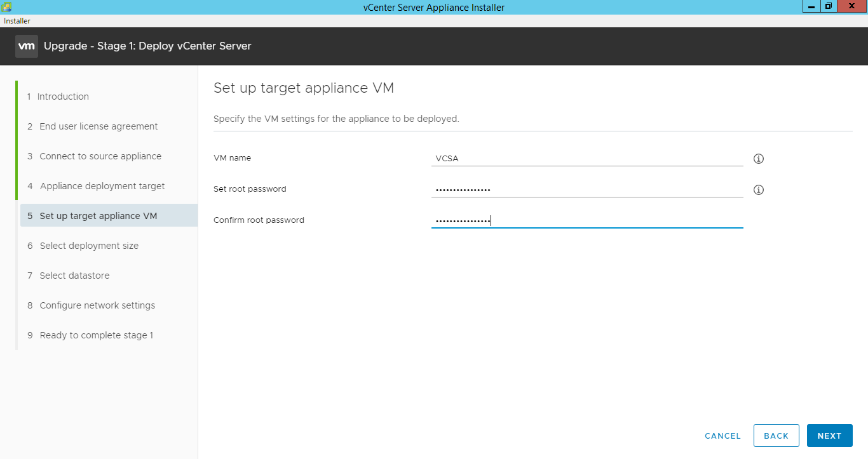This screenshot has width=868, height=459.
Task: Select step 8 Configure network settings
Action: (x=97, y=305)
